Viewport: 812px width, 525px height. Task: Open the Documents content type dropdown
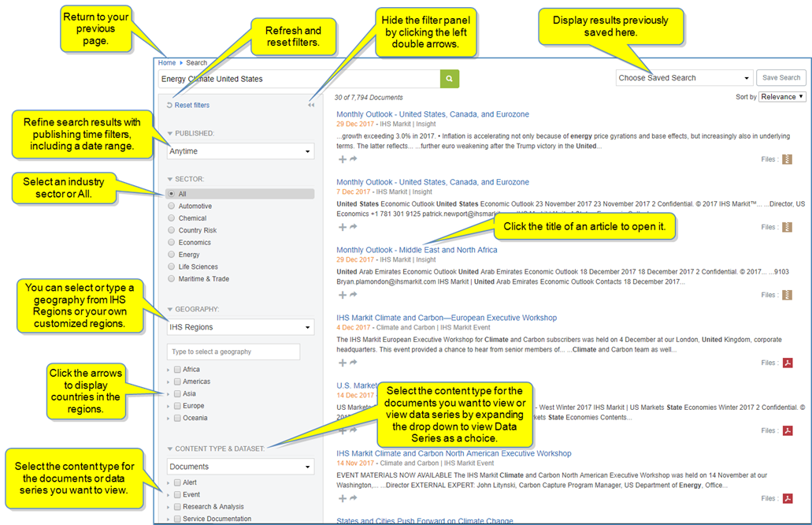click(240, 467)
